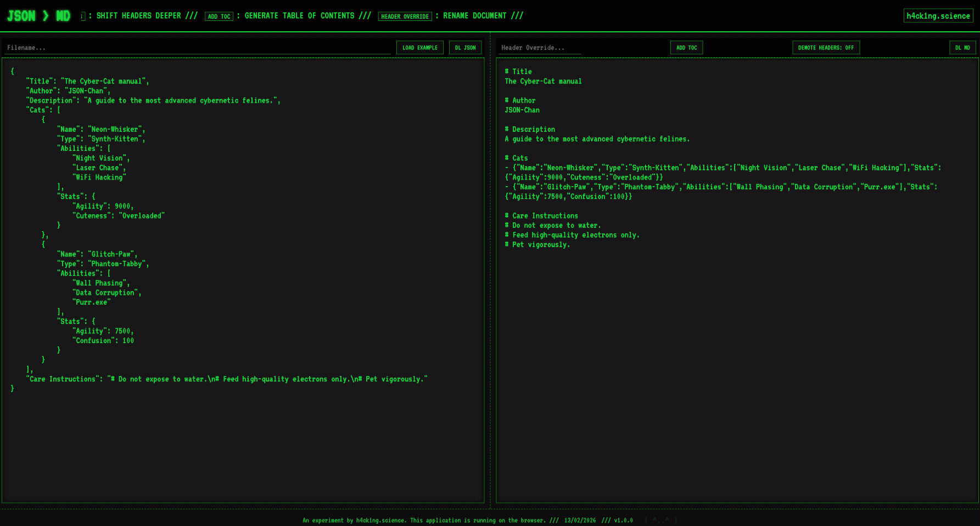This screenshot has width=980, height=526.
Task: Click "WiFi Hacking" ability in JSON
Action: [99, 177]
